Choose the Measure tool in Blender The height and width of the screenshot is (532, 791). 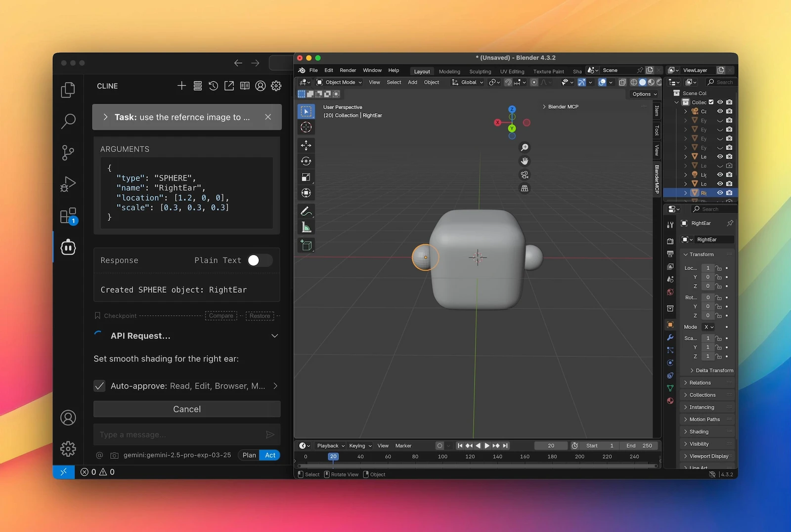click(306, 227)
